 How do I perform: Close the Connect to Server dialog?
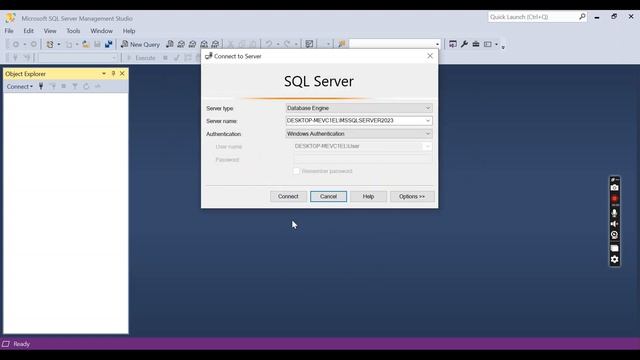pyautogui.click(x=430, y=56)
